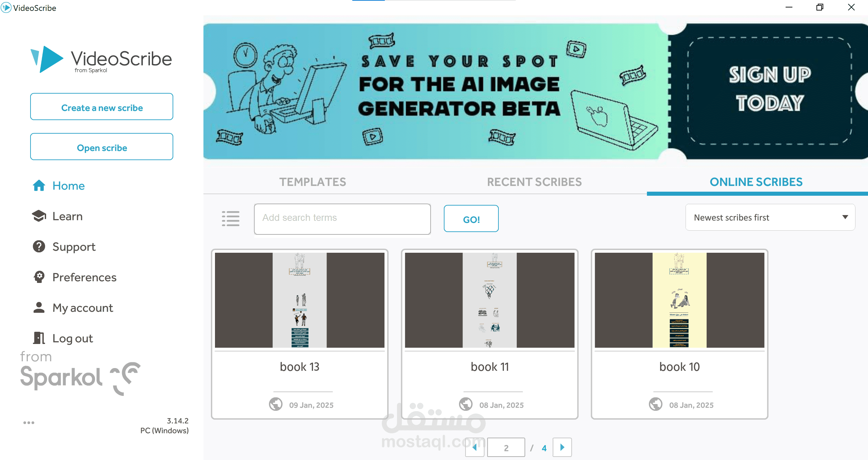This screenshot has height=460, width=868.
Task: Click the globe icon under book 13
Action: tap(276, 404)
